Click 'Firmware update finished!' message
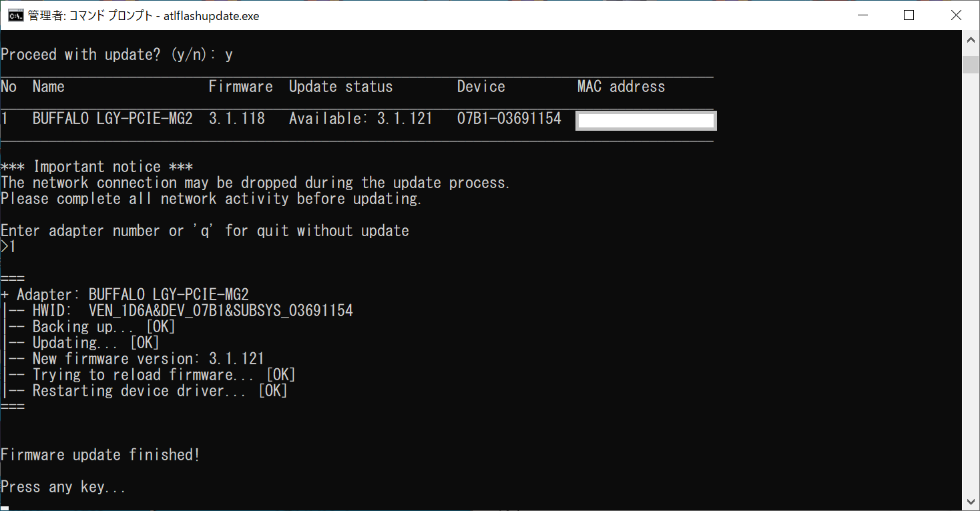The height and width of the screenshot is (511, 980). (x=100, y=455)
